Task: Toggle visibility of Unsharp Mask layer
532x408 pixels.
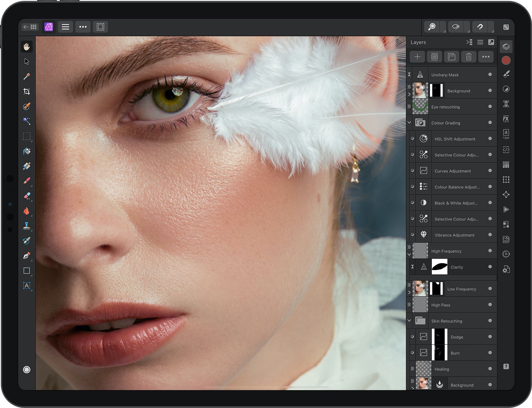Action: click(x=490, y=75)
